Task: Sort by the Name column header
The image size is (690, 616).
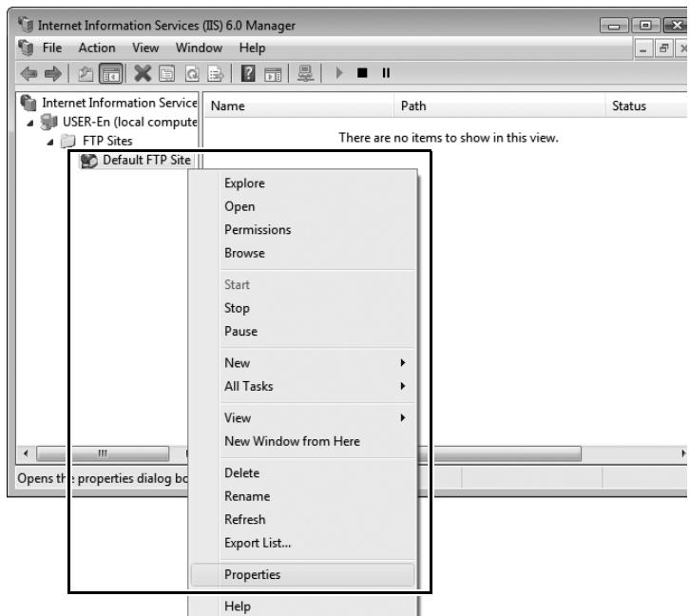Action: (298, 106)
